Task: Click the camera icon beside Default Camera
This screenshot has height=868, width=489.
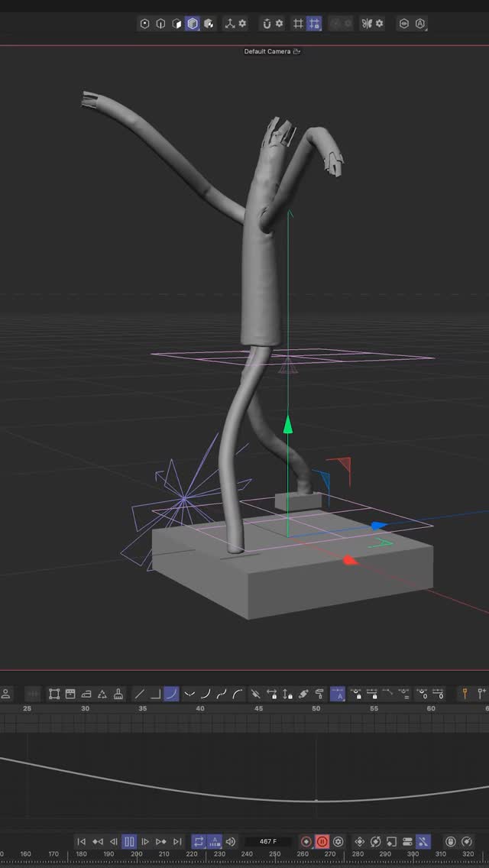Action: (296, 51)
